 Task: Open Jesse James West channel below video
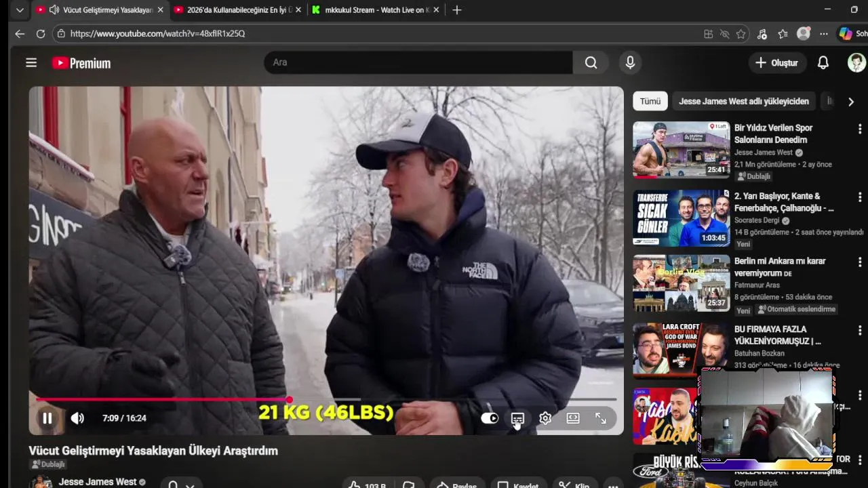pos(98,482)
